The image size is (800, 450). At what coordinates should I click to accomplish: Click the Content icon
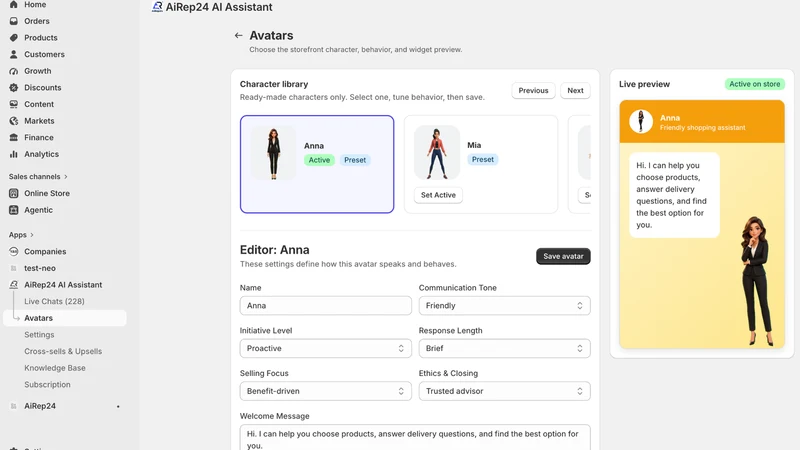pyautogui.click(x=14, y=104)
